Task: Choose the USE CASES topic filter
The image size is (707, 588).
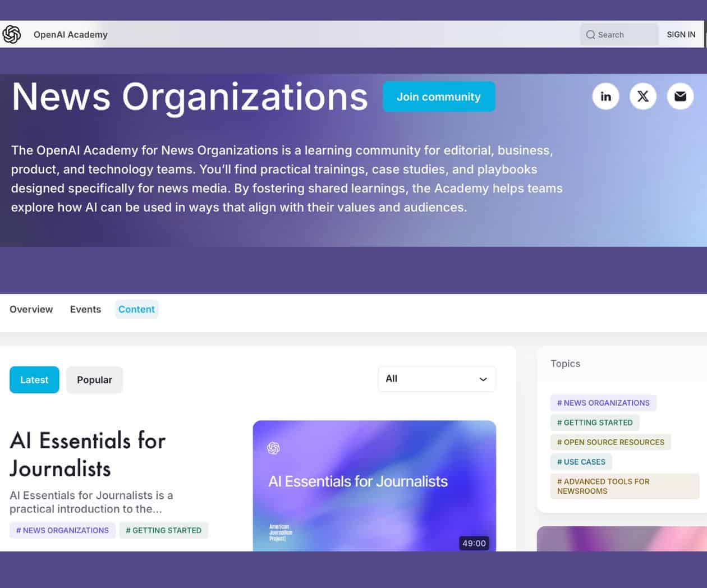Action: 581,462
